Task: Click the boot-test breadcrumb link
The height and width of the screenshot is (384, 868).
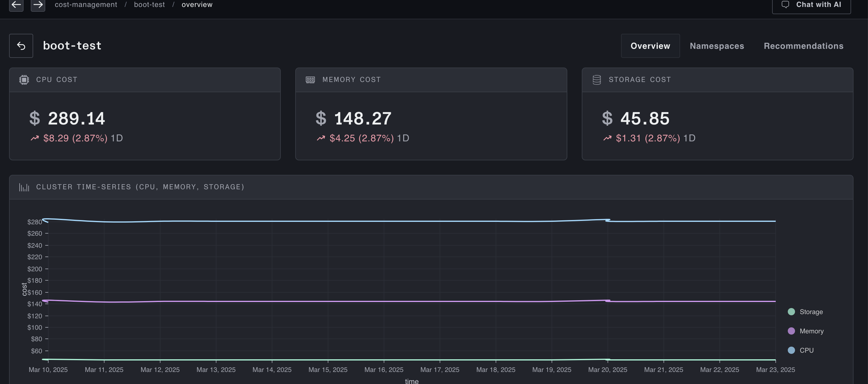Action: (149, 5)
